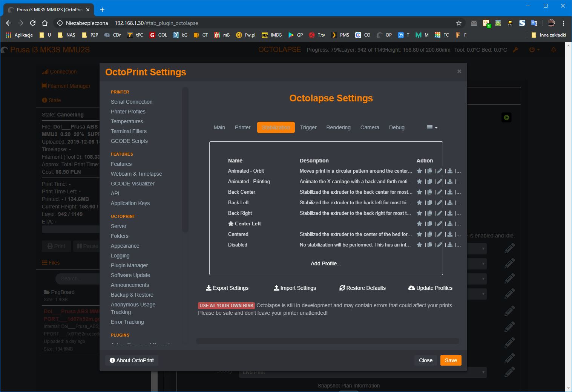Screen dimensions: 572x392
Task: Click the navbar notification bell icon
Action: (554, 50)
